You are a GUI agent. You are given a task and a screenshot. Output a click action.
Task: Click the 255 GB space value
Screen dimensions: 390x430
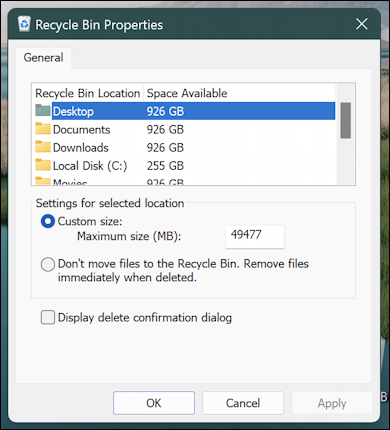pos(165,166)
